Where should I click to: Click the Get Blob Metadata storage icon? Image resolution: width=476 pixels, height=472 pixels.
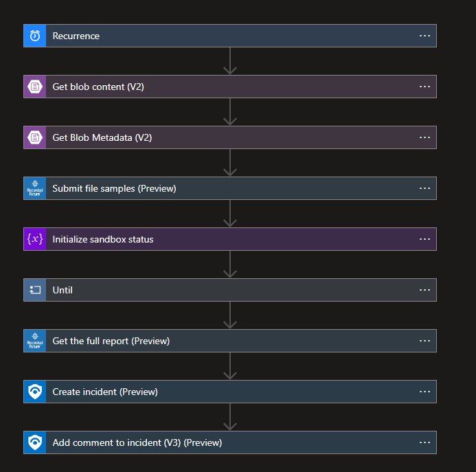pyautogui.click(x=35, y=137)
